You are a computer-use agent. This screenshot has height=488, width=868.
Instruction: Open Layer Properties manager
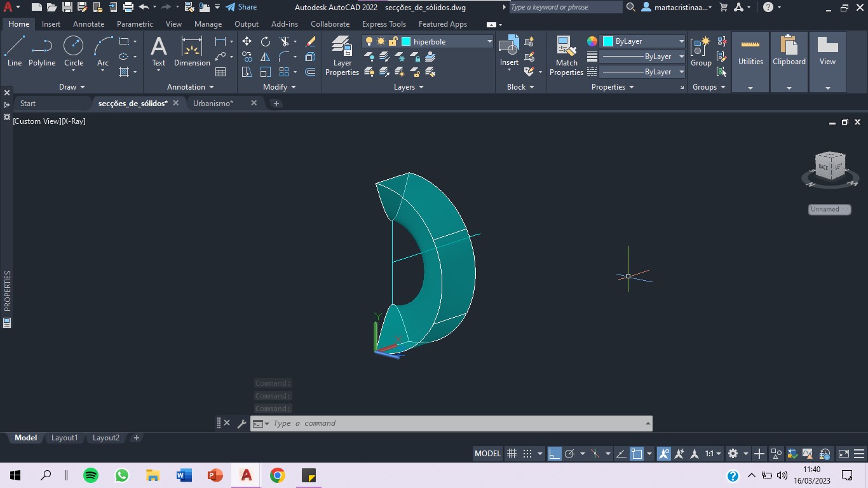click(x=342, y=56)
